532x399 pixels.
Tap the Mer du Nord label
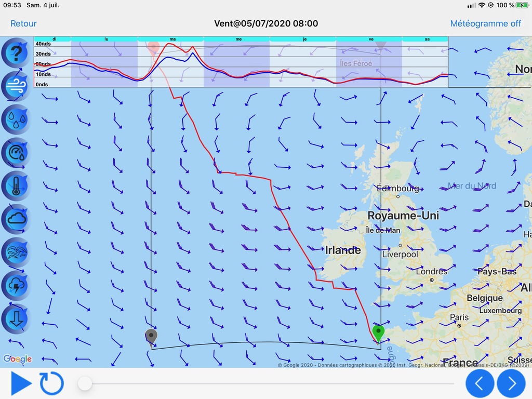click(472, 185)
